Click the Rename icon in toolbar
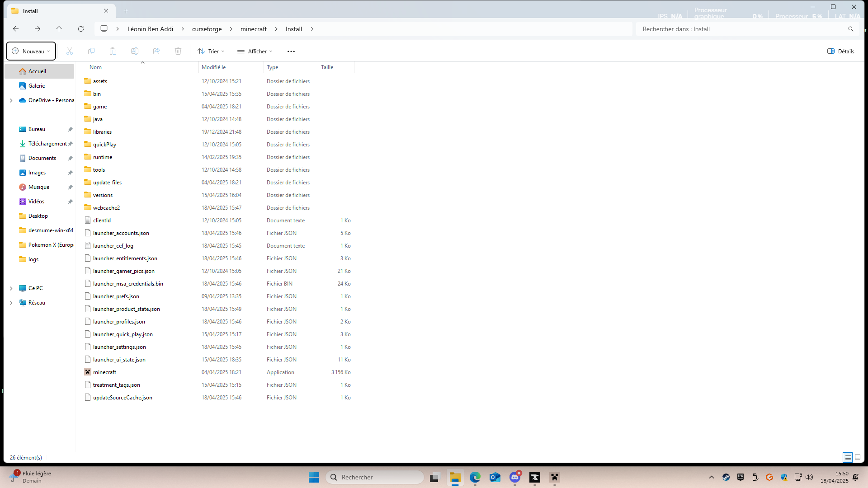This screenshot has height=488, width=868. coord(135,52)
